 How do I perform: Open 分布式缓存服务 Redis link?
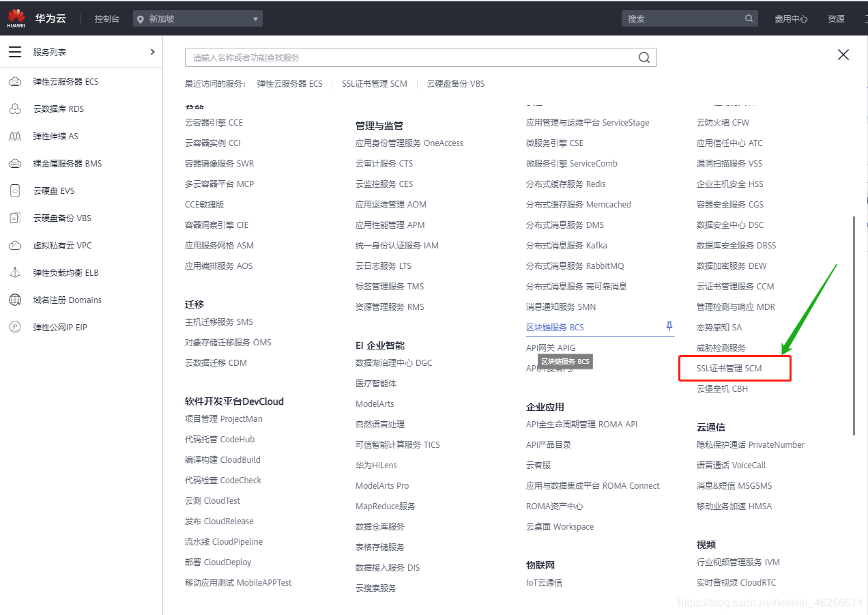(566, 184)
